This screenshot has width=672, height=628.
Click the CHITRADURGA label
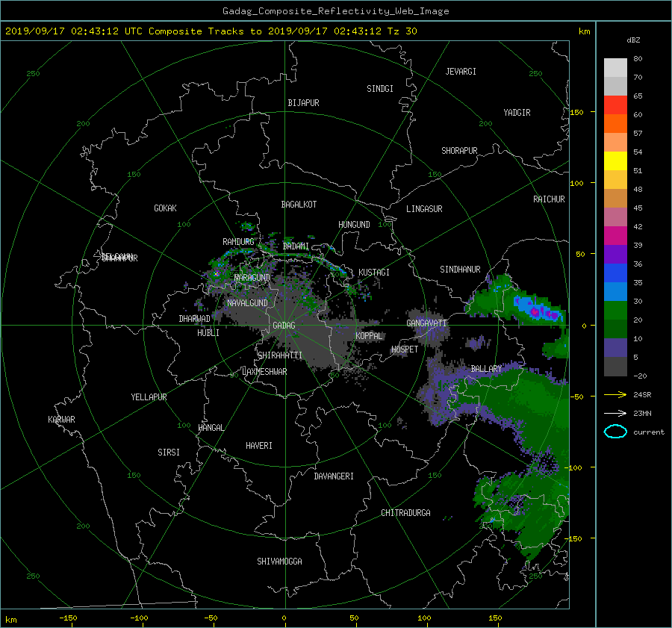(x=406, y=513)
